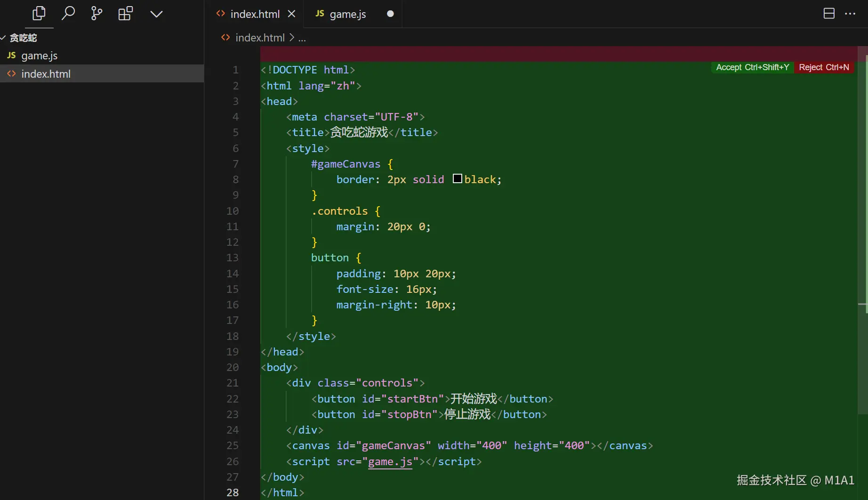This screenshot has width=868, height=500.
Task: Click the JS icon beside game.js in Explorer
Action: click(12, 55)
